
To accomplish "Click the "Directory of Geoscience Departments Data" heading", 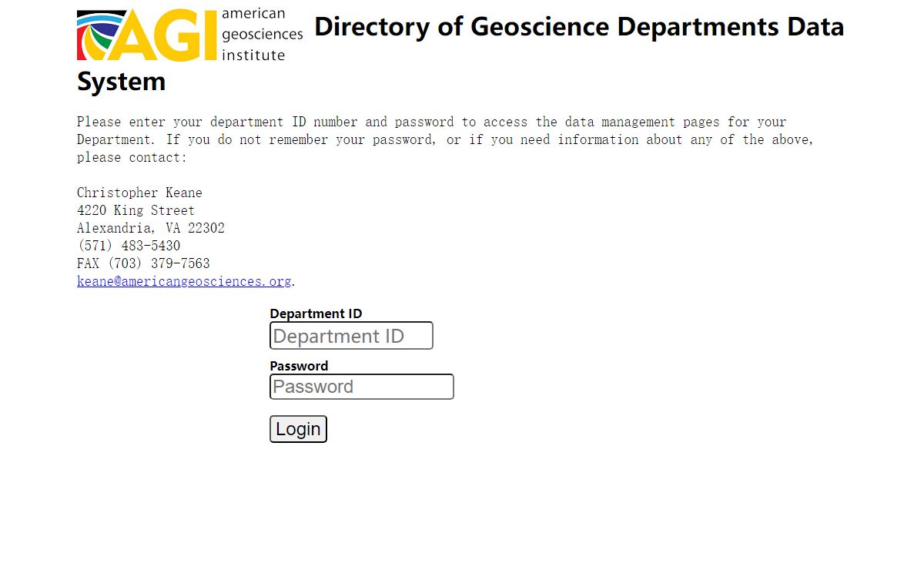I will [x=577, y=27].
